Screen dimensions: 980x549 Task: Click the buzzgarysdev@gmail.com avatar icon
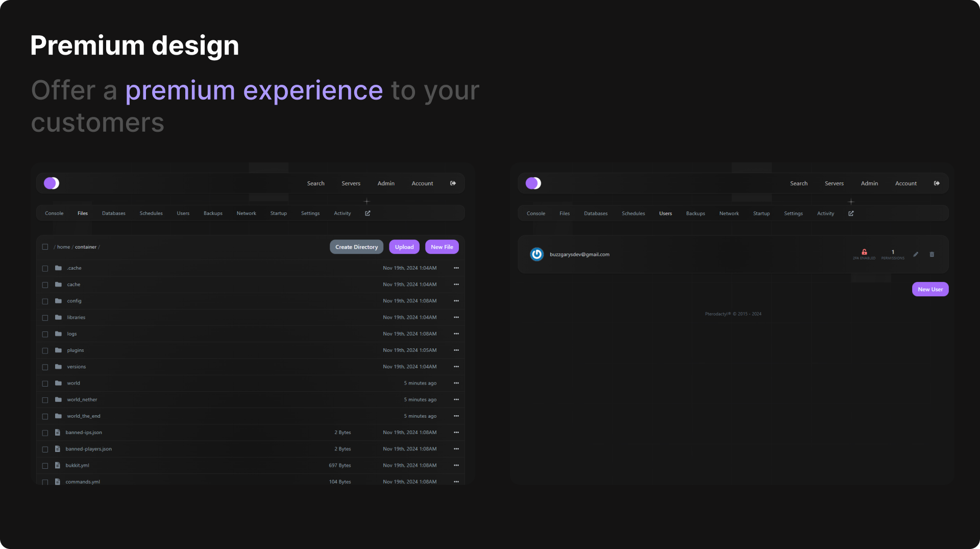[536, 254]
